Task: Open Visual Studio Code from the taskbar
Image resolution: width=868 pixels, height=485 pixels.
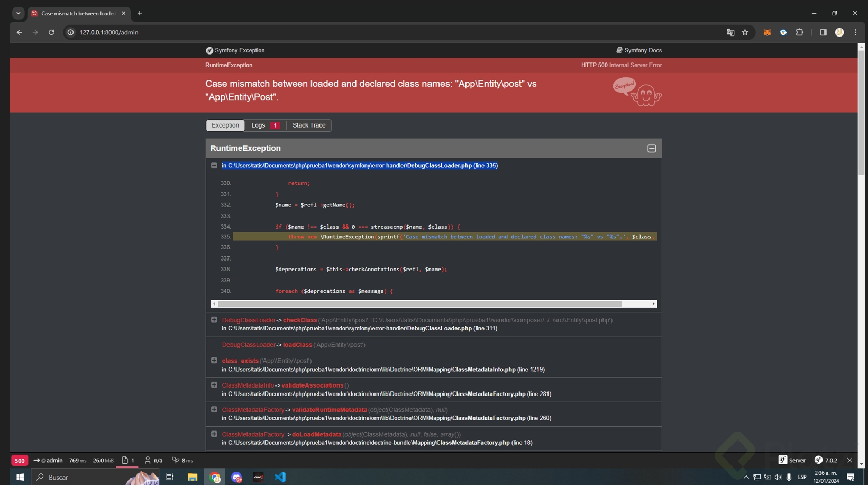Action: 280,477
